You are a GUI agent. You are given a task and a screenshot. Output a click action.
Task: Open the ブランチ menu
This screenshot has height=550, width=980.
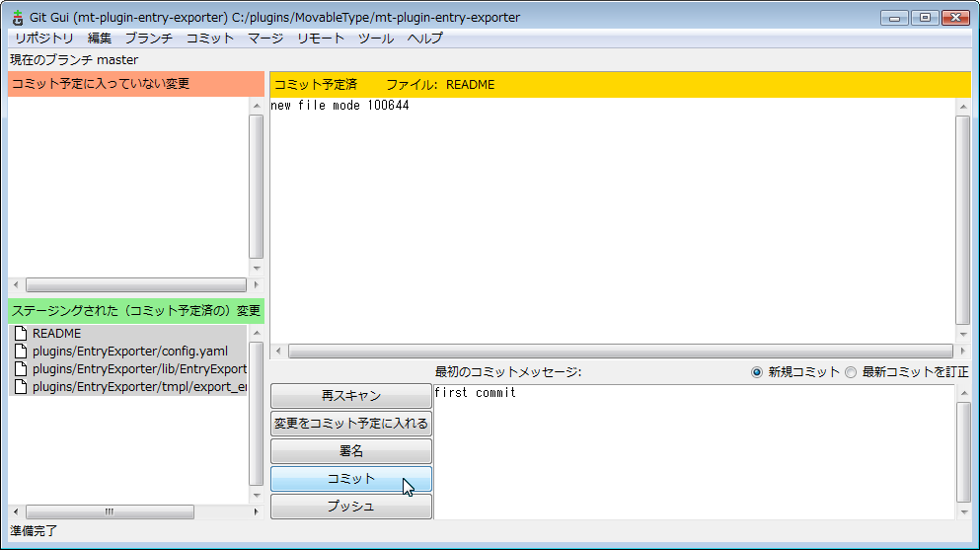click(149, 39)
